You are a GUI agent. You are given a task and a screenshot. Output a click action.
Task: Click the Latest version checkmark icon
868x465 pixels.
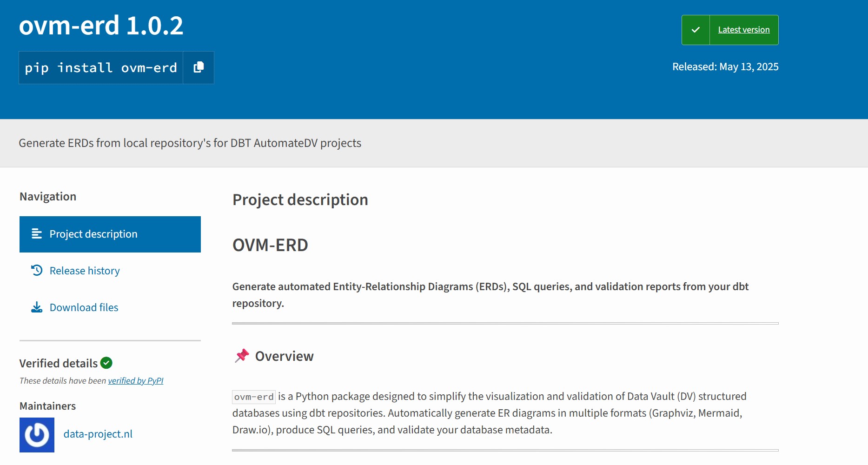[696, 30]
